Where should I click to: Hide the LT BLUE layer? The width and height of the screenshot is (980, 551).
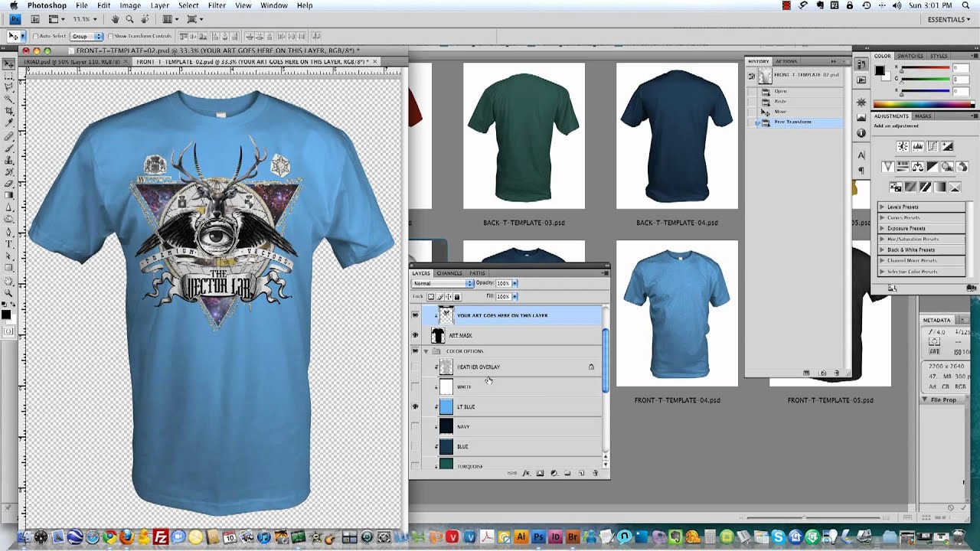(x=416, y=407)
